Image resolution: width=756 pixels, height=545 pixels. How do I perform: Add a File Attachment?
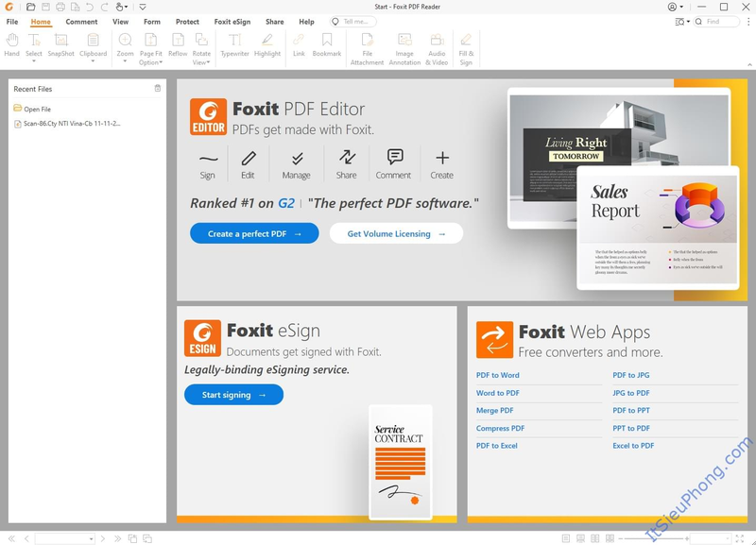coord(367,49)
